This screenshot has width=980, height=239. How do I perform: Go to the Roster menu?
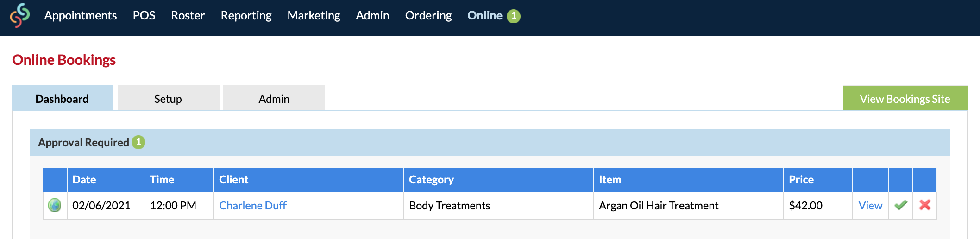click(188, 15)
